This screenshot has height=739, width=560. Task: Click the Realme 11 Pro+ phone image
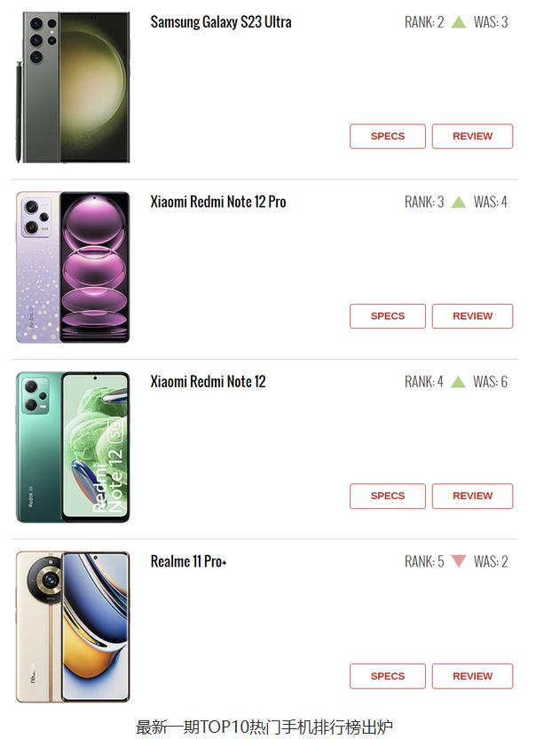pos(73,627)
